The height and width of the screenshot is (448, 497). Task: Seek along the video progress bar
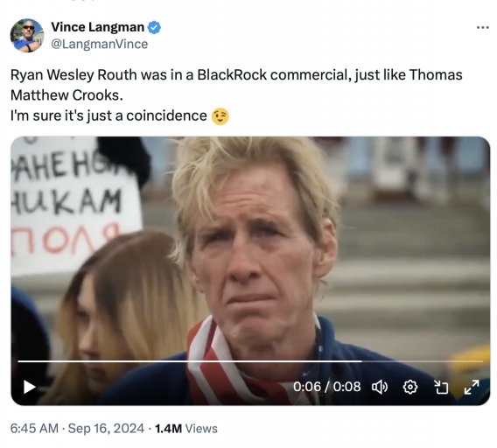(250, 361)
